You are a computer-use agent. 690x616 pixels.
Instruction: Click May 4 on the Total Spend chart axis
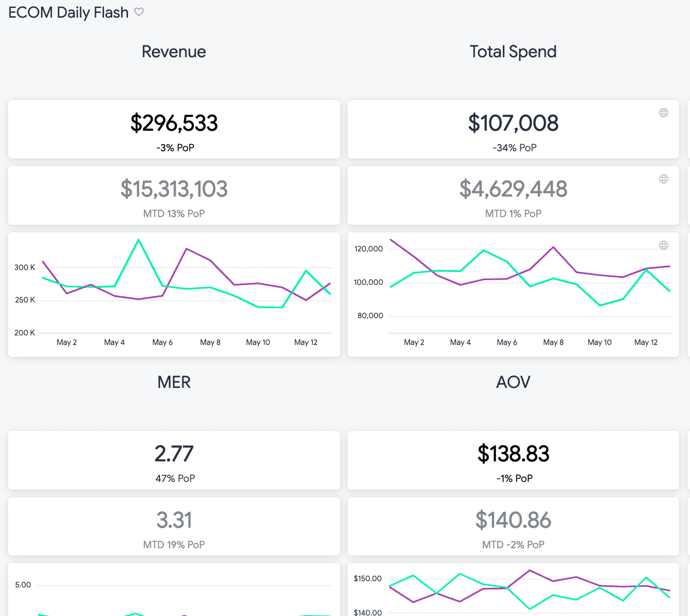460,343
